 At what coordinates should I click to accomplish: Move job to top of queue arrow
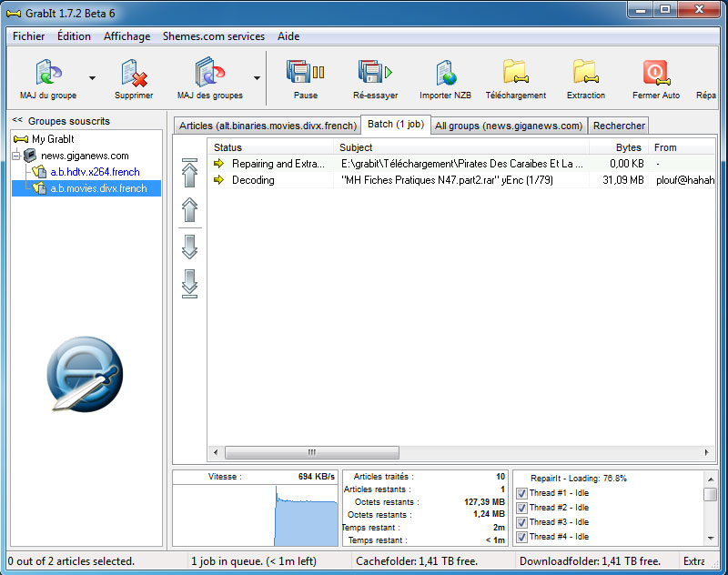(x=189, y=173)
